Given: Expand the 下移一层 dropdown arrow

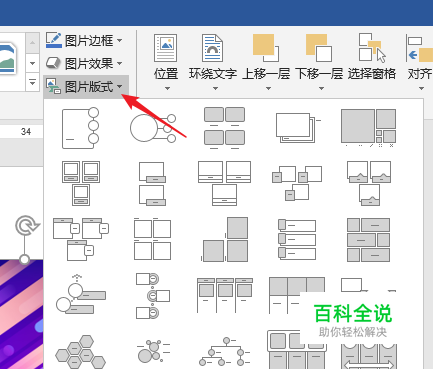Looking at the screenshot, I should (321, 88).
